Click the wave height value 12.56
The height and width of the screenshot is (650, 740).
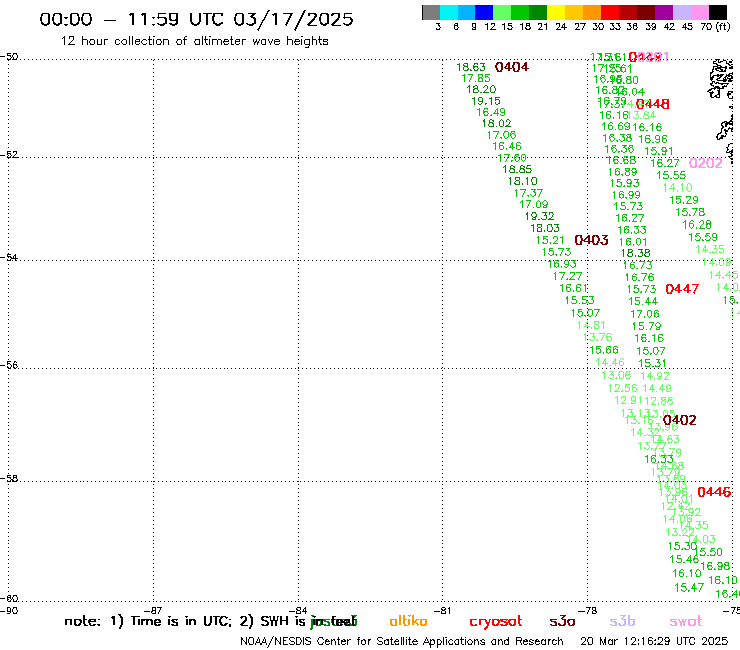(x=622, y=388)
